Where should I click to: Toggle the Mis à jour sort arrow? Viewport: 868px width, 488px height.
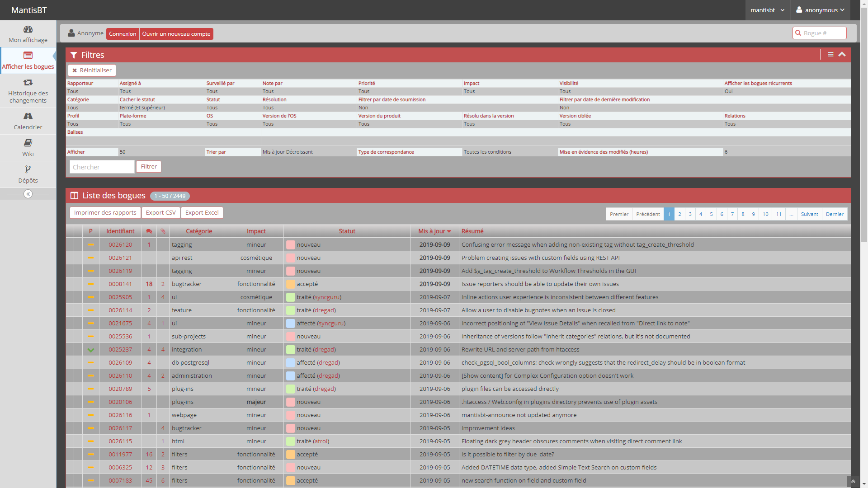click(x=449, y=231)
